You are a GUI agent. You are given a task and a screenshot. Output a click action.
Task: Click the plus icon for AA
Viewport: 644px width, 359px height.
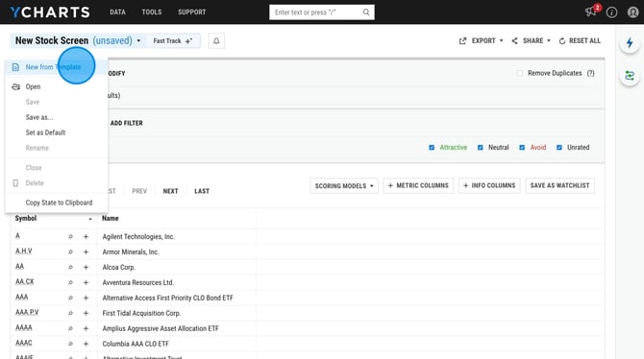coord(86,267)
